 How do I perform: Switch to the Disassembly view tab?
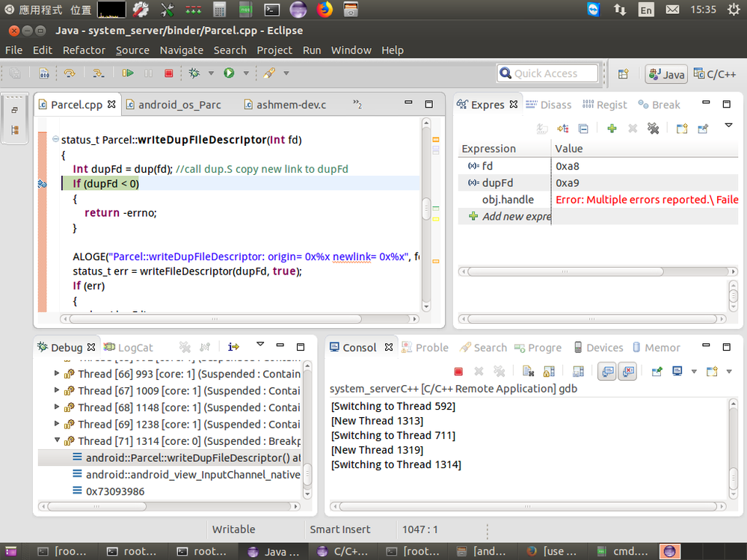[x=548, y=105]
